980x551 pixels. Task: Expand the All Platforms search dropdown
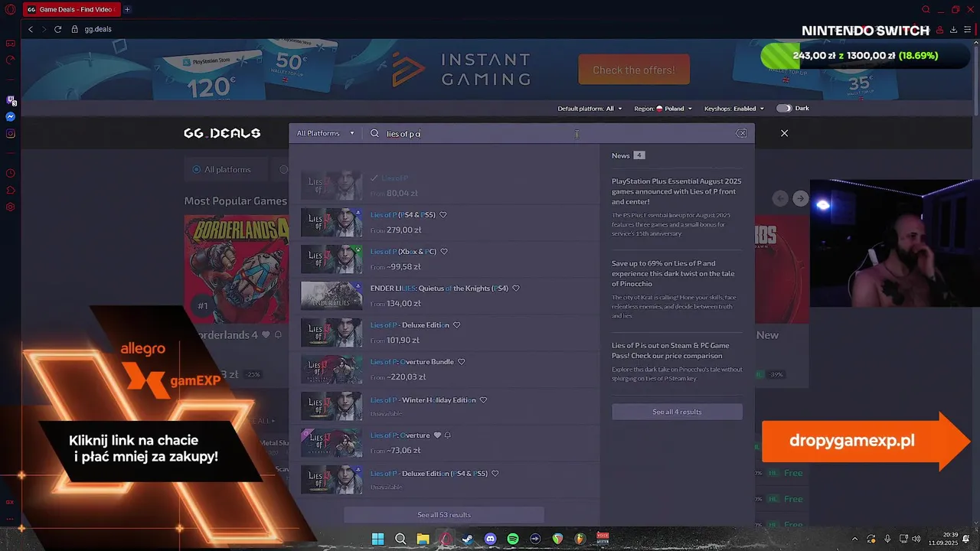(325, 133)
